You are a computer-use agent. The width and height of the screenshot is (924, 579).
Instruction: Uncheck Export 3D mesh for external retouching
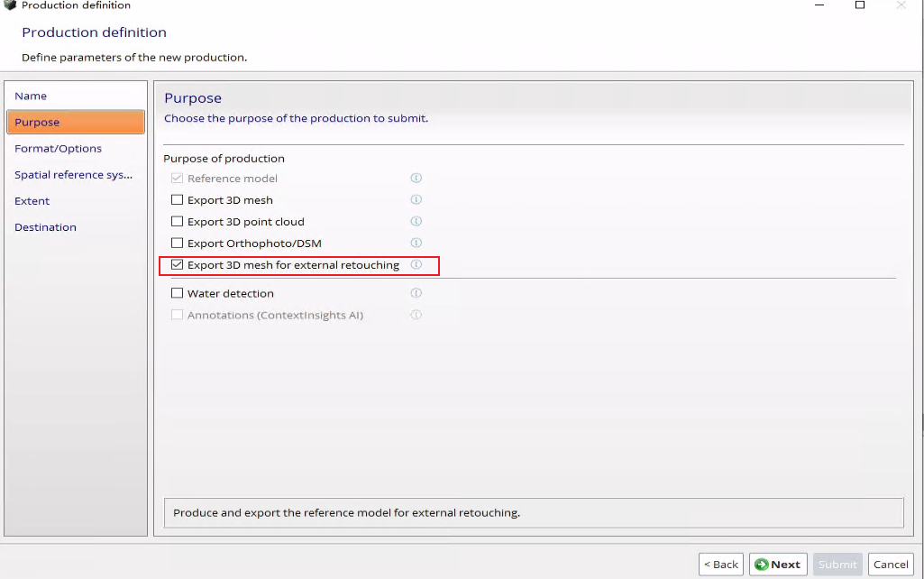(x=178, y=265)
